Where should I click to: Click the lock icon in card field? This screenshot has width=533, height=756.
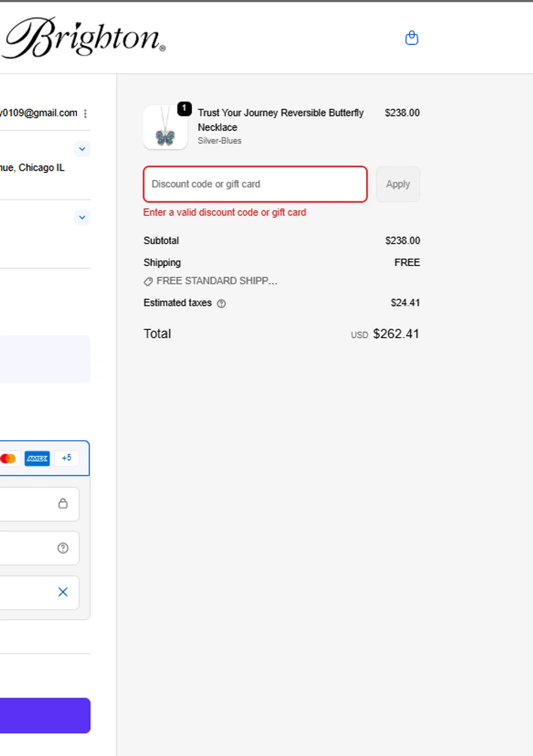tap(63, 503)
